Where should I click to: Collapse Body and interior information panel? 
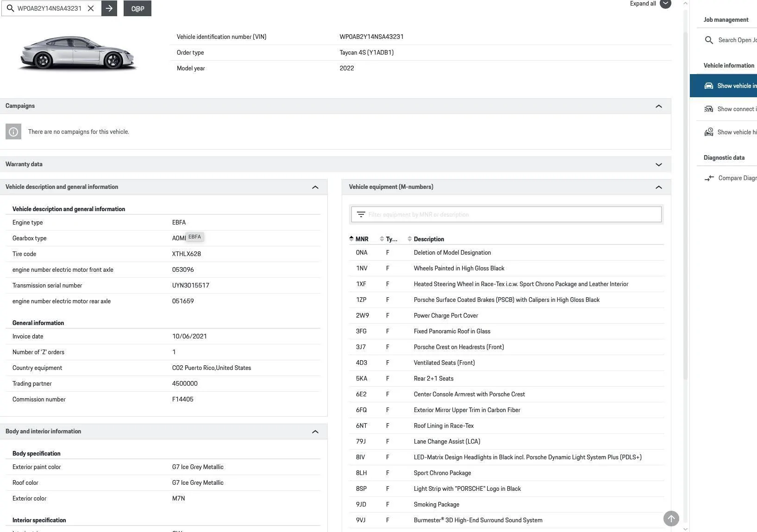click(315, 432)
